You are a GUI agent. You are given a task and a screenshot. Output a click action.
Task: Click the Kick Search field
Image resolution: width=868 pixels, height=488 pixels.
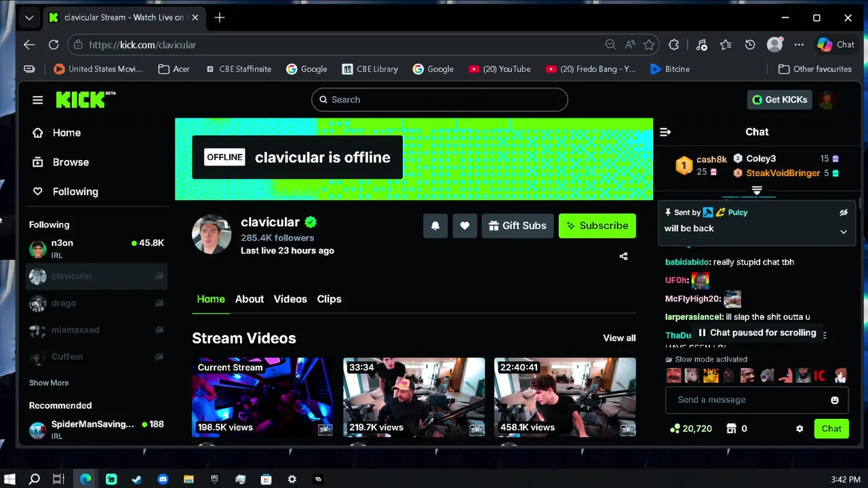[439, 100]
